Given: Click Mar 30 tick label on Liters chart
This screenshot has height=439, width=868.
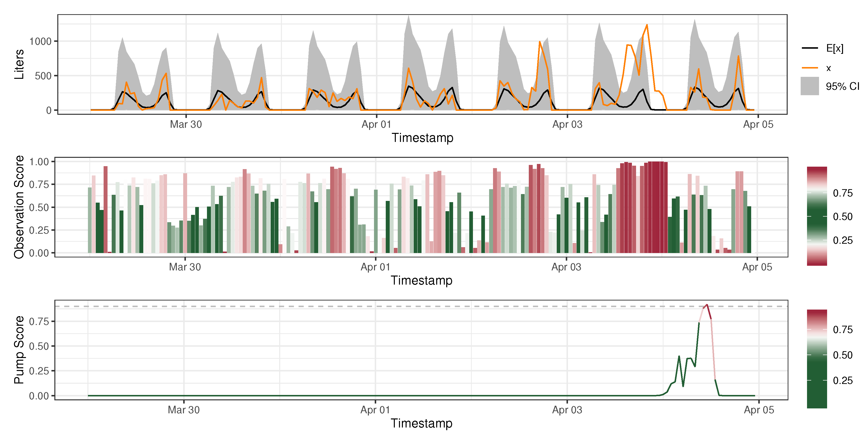Looking at the screenshot, I should click(186, 124).
